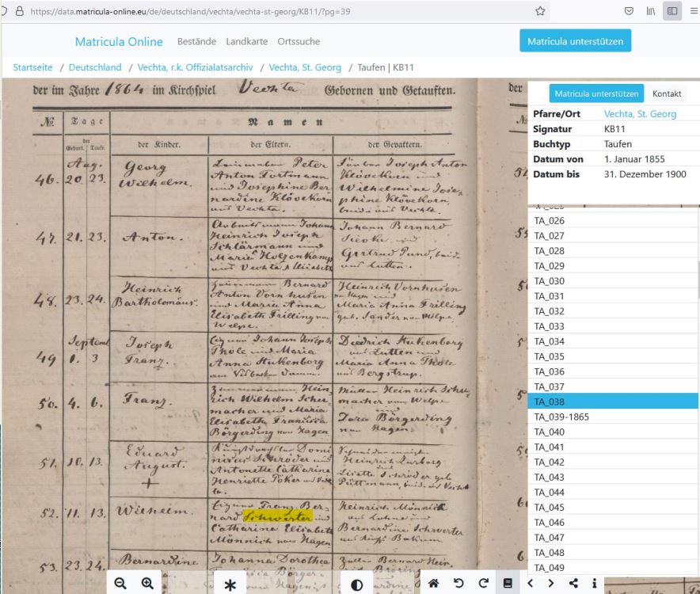Select highlighted page TA_038

coord(613,402)
